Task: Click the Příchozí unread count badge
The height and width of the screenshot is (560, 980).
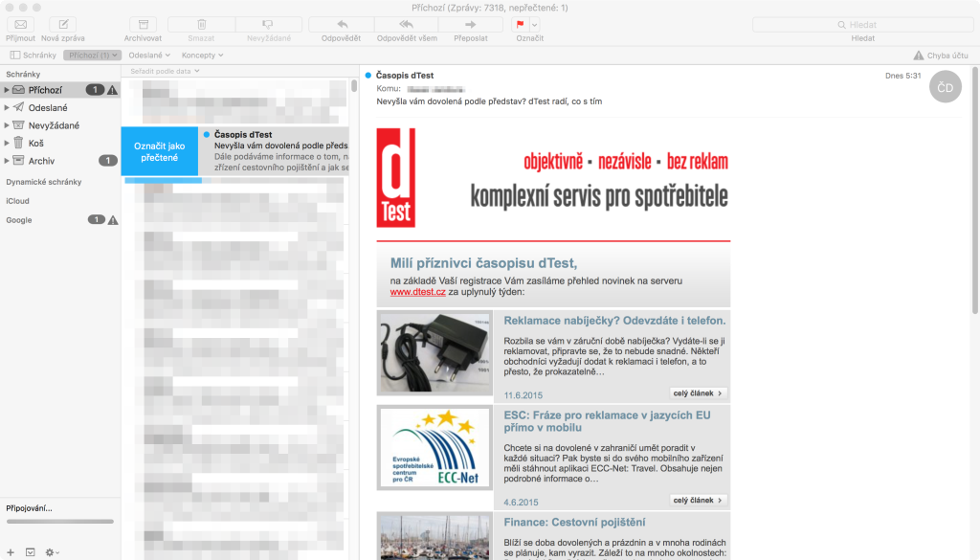Action: pos(95,90)
